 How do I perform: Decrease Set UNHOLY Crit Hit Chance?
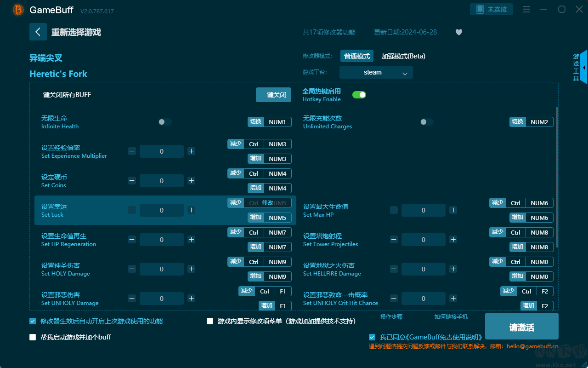tap(394, 299)
